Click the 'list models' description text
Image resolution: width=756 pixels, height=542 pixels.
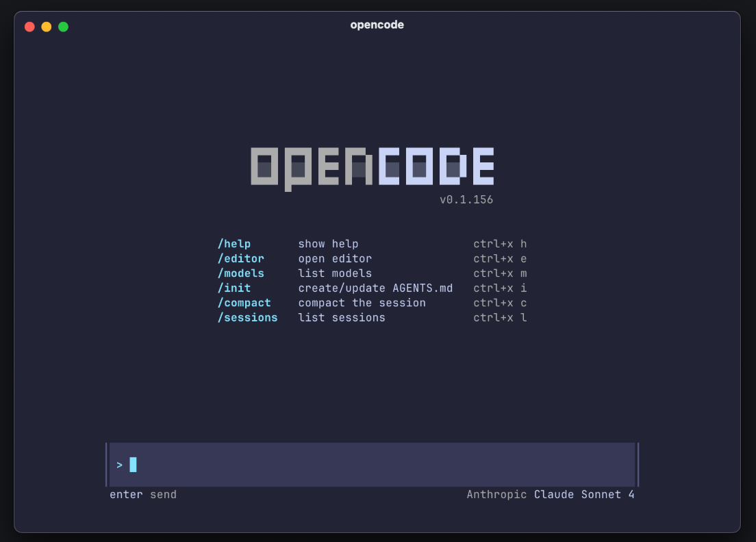point(335,273)
